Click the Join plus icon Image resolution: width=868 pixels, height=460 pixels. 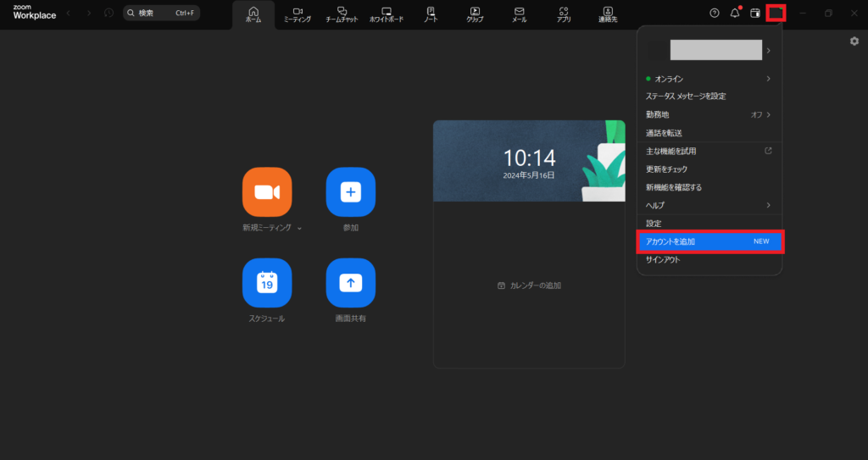351,192
